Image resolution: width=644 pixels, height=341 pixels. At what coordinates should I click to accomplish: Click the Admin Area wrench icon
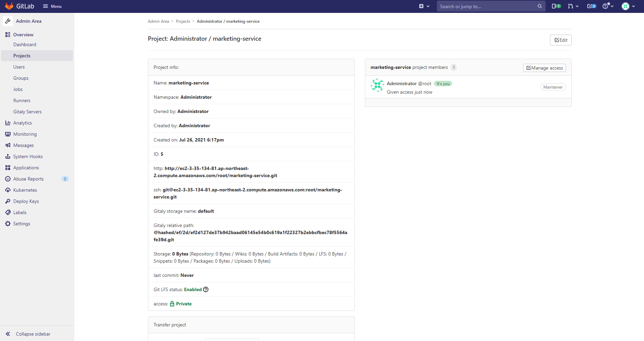(8, 21)
